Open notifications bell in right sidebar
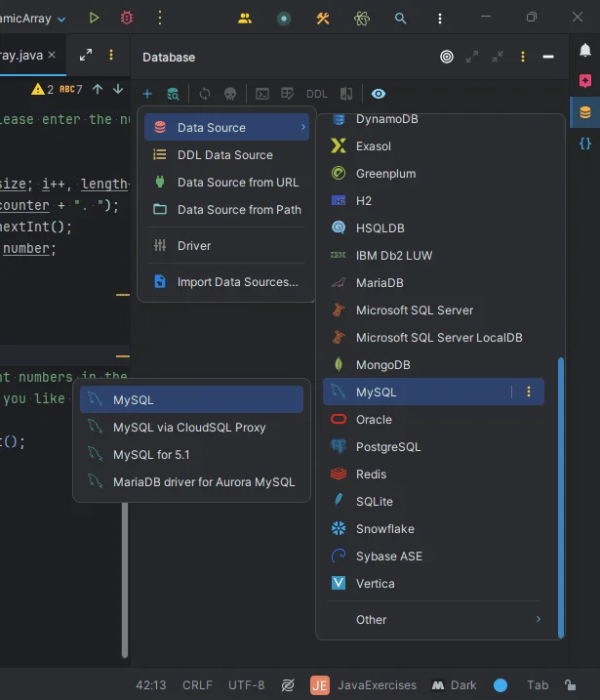The height and width of the screenshot is (700, 600). pos(585,50)
